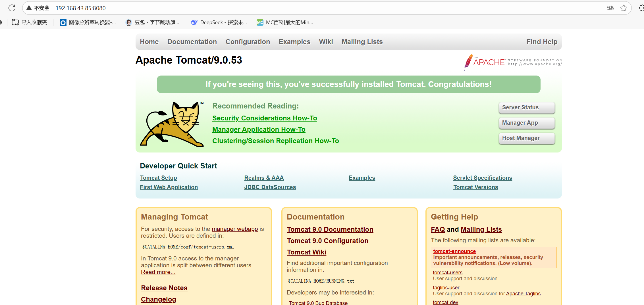Click the $CATALINA_HOME/conf/tomcat-users.xml path text
The width and height of the screenshot is (644, 305).
pos(188,247)
